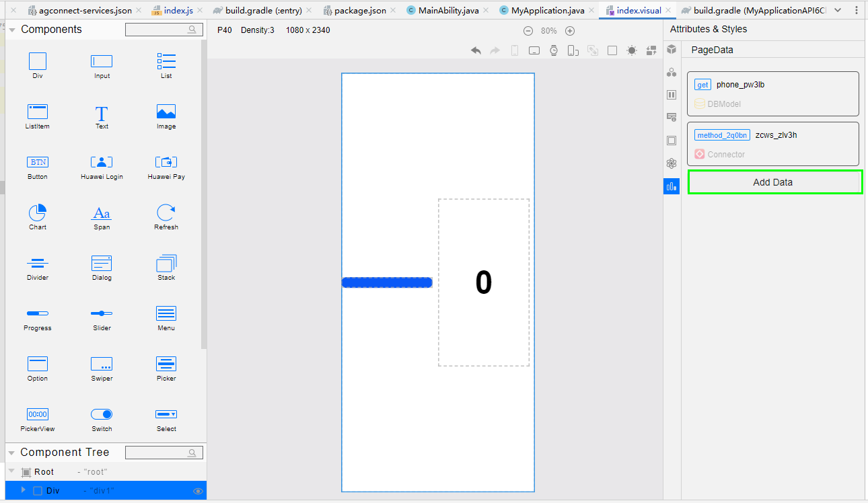Choose the Stack component
The image size is (868, 503).
166,268
